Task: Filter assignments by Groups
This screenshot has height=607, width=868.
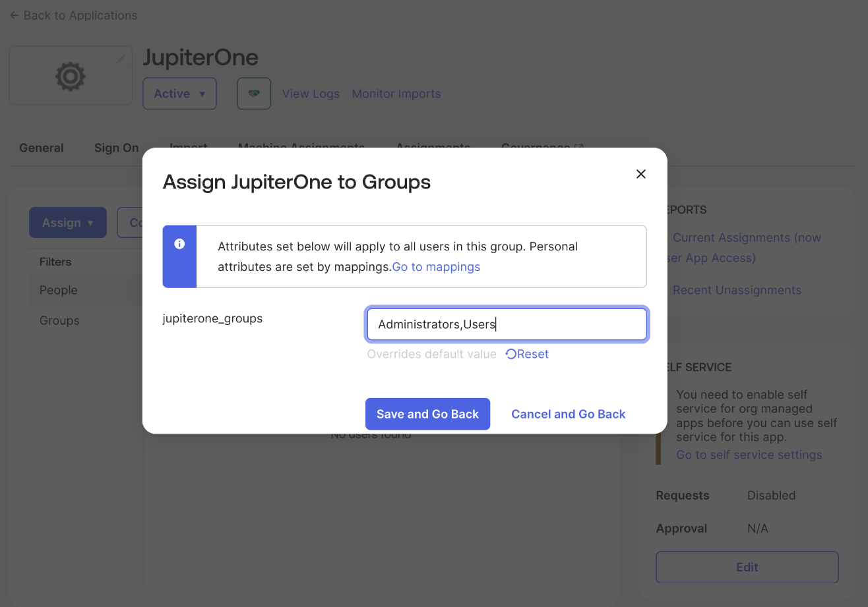Action: [x=59, y=320]
